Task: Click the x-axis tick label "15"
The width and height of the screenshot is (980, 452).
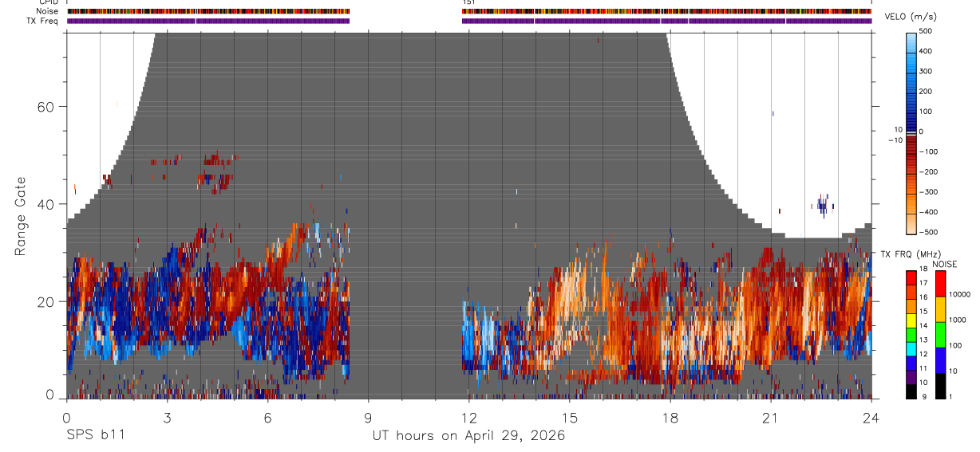Action: [570, 418]
